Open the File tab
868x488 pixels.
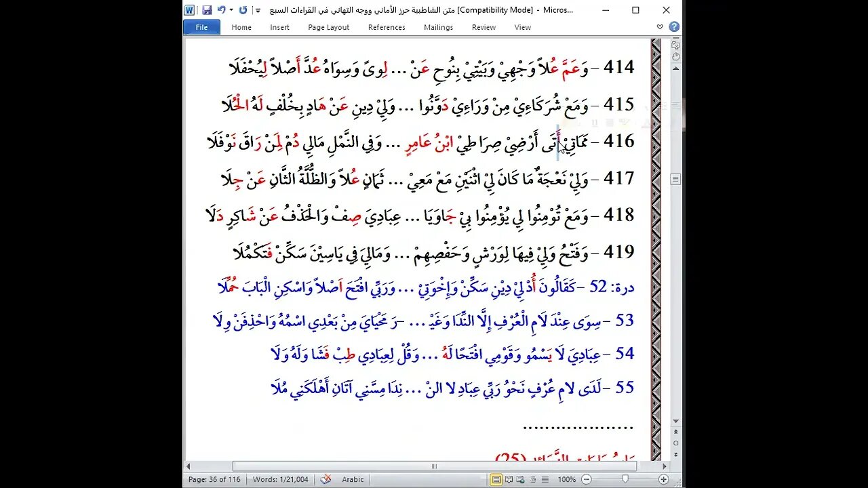coord(201,27)
